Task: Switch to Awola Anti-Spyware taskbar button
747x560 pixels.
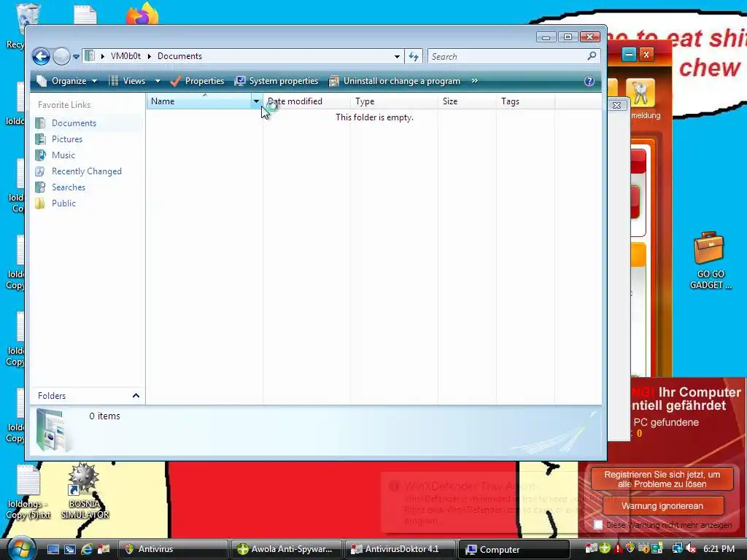Action: pos(286,549)
